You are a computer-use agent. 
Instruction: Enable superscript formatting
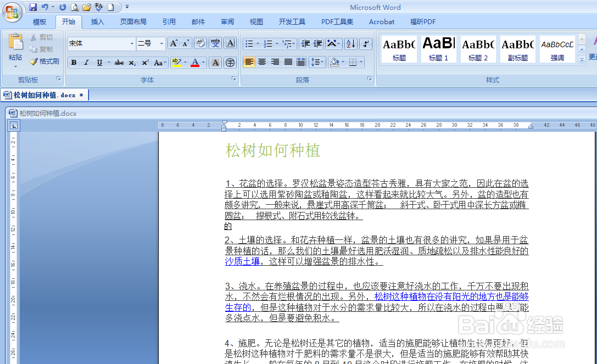coord(146,62)
